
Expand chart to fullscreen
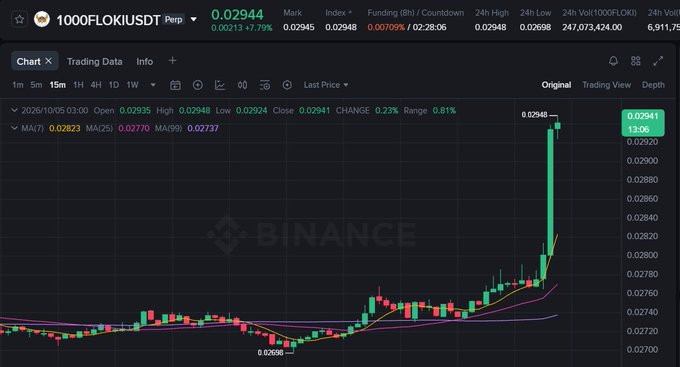click(658, 61)
